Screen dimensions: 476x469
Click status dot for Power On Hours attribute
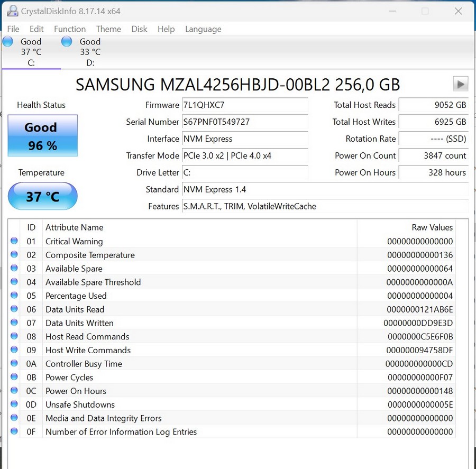(14, 390)
